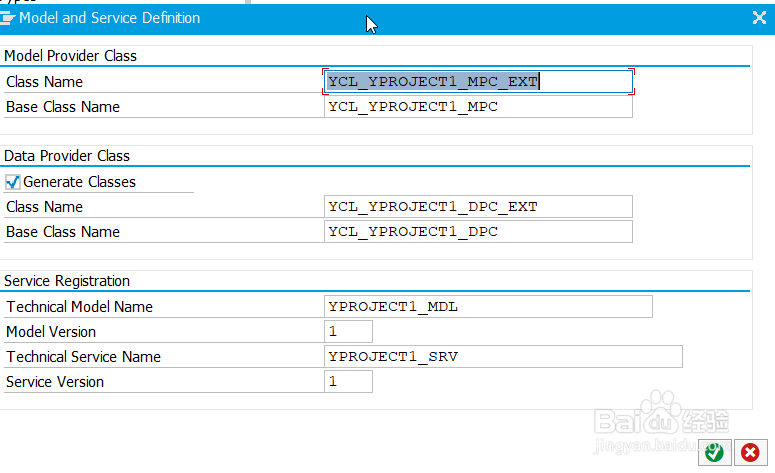Select the Service Version label text
Image resolution: width=775 pixels, height=473 pixels.
coord(55,382)
